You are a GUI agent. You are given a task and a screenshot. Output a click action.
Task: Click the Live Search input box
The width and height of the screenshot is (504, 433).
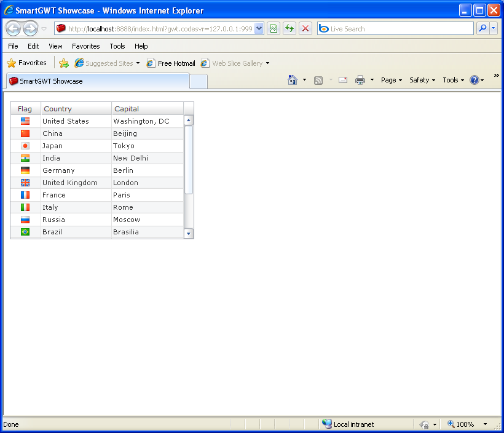point(395,29)
